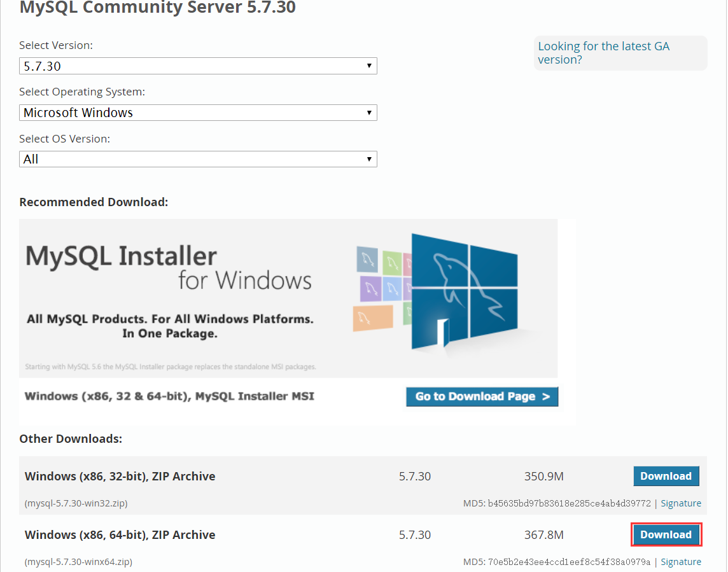Click the arrow on the Microsoft Windows selector
The width and height of the screenshot is (728, 572).
369,112
